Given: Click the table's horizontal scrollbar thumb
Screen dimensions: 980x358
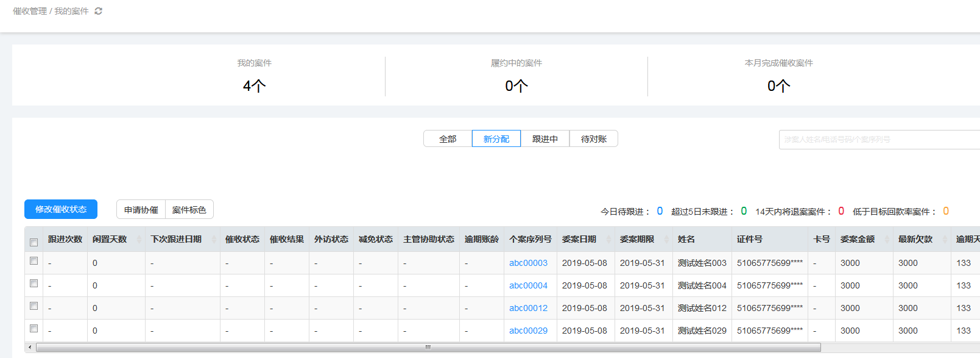Looking at the screenshot, I should point(428,348).
